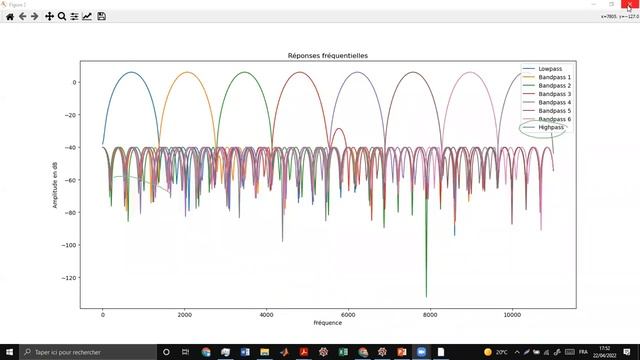Click the Bandpass 5 legend entry
Viewport: 640px width, 360px height.
coord(547,111)
